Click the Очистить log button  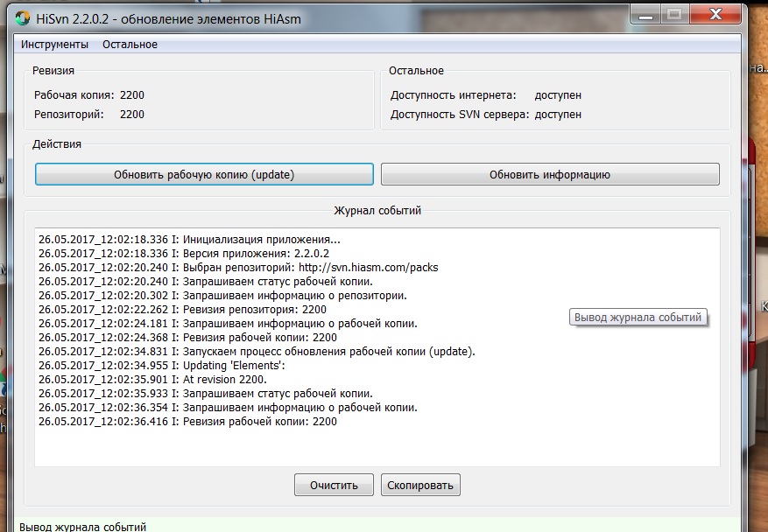(334, 485)
